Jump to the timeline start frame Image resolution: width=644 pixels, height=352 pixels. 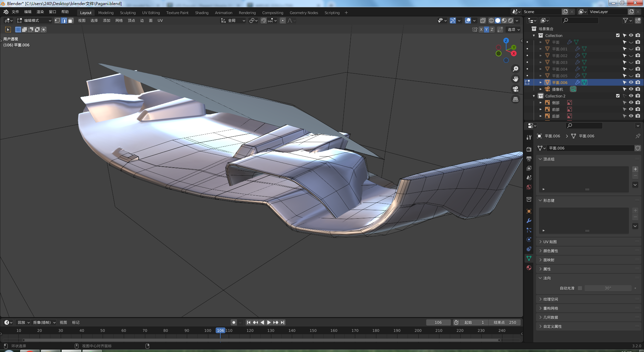pos(249,322)
